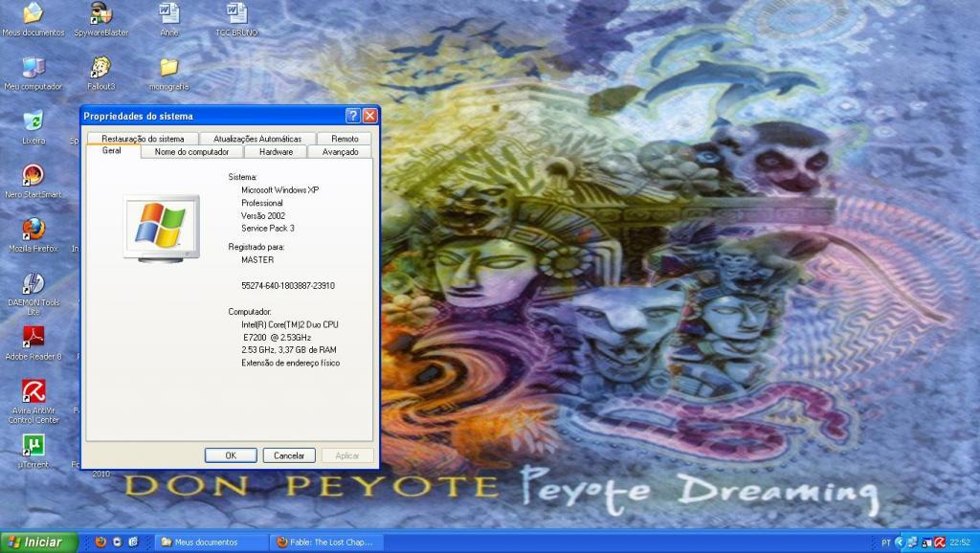
Task: Open the Meus documentos desktop icon
Action: point(33,19)
